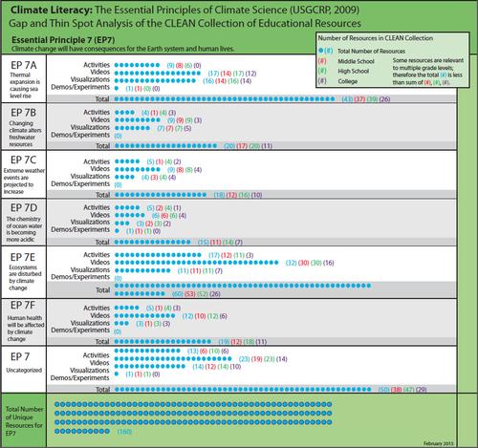This screenshot has width=478, height=448.
Task: Click the purple College legend marker
Action: pyautogui.click(x=322, y=81)
